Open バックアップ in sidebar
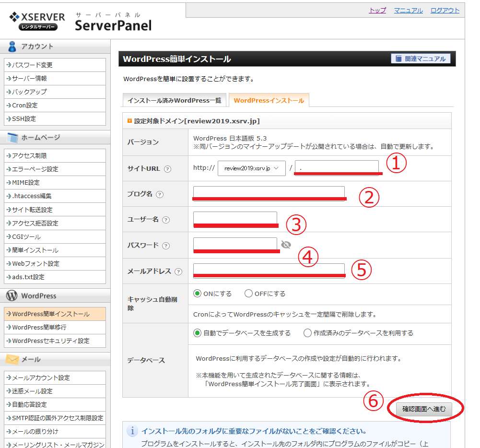480x448 pixels. 55,92
